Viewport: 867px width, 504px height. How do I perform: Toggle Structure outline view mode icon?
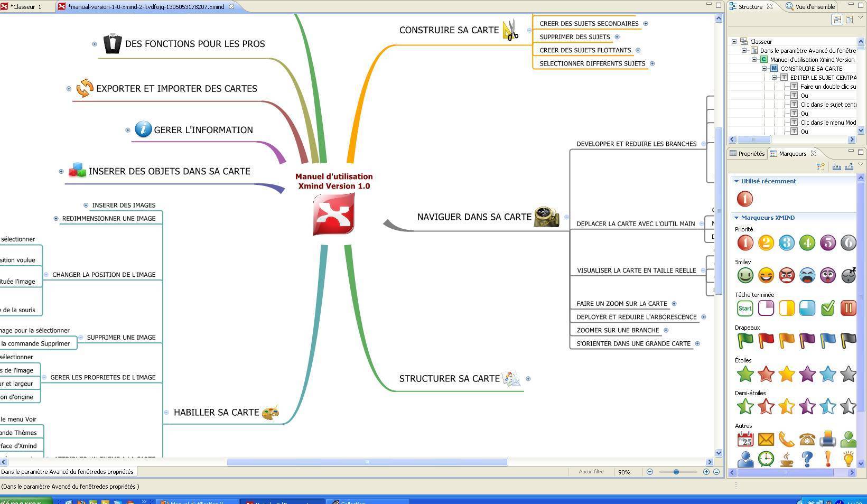point(849,20)
